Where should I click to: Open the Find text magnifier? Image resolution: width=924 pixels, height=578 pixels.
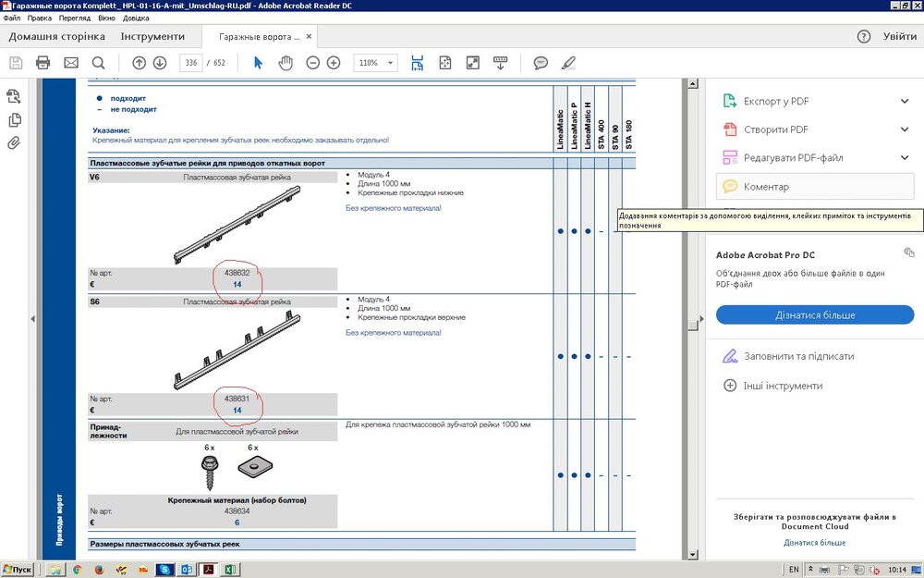coord(99,63)
